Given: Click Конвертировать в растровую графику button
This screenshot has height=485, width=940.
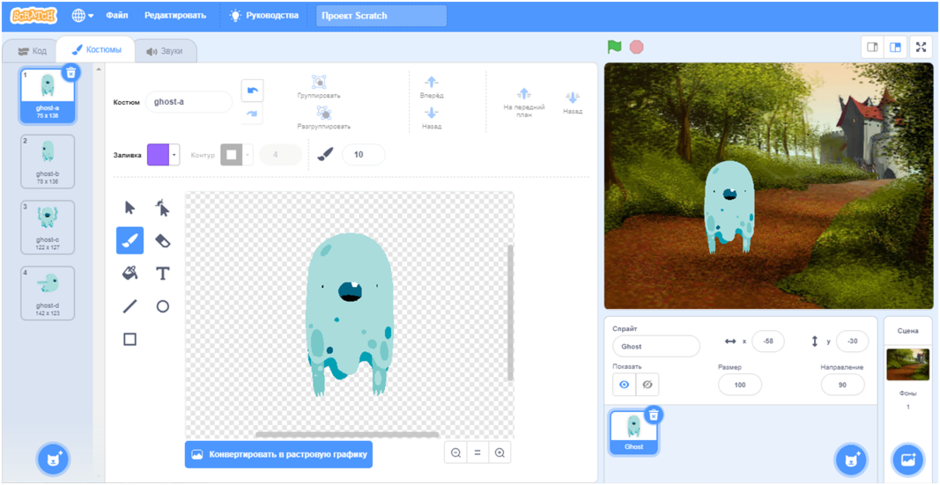Looking at the screenshot, I should 279,454.
